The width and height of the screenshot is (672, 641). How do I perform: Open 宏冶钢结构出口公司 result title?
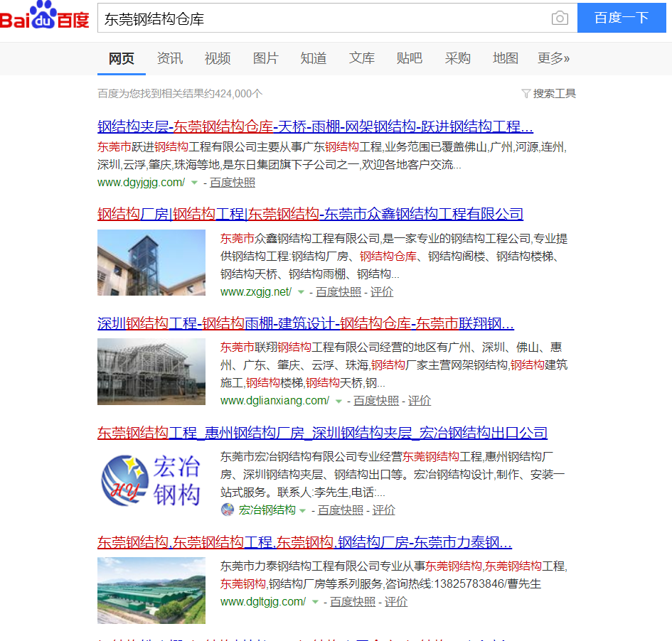pyautogui.click(x=322, y=433)
